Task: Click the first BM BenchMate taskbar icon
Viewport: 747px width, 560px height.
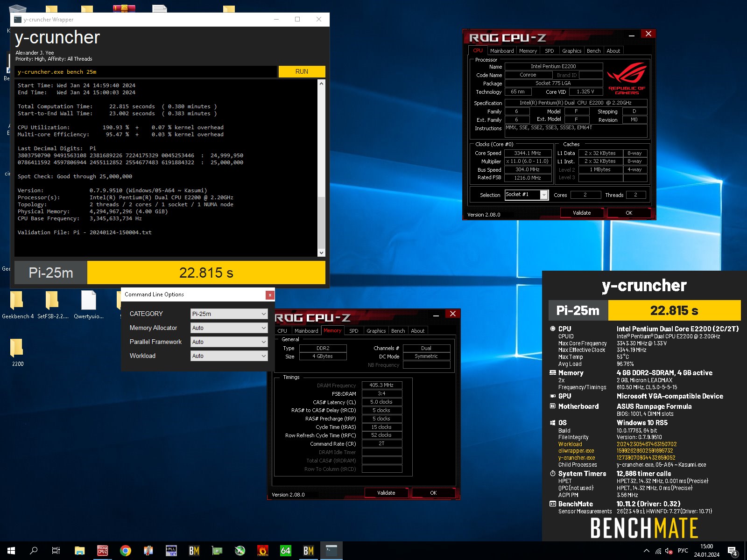Action: 194,551
